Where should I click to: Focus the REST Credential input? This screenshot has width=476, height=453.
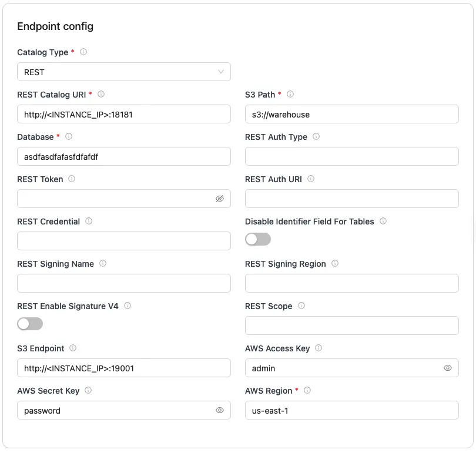click(x=124, y=241)
